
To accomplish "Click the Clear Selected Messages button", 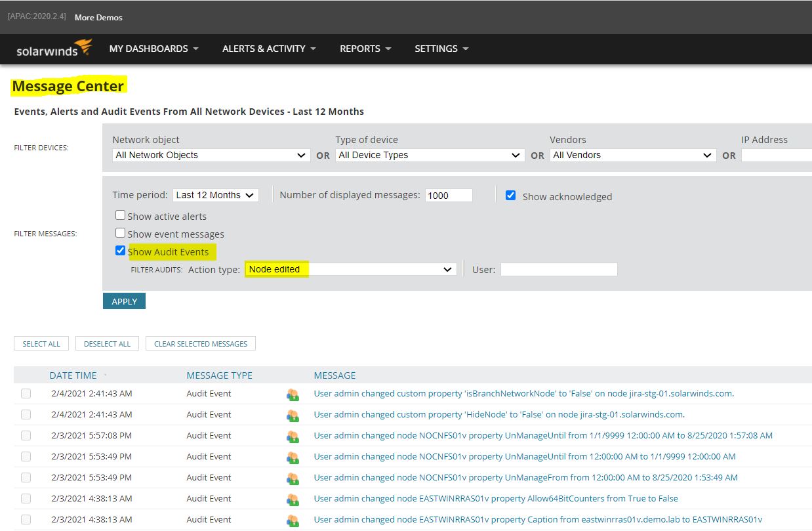I will point(201,343).
